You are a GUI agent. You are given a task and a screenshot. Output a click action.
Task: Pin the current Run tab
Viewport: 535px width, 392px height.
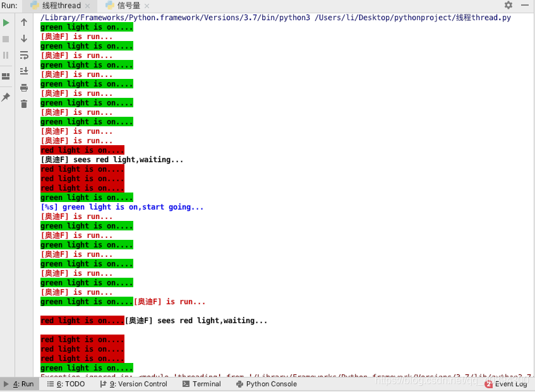(6, 97)
